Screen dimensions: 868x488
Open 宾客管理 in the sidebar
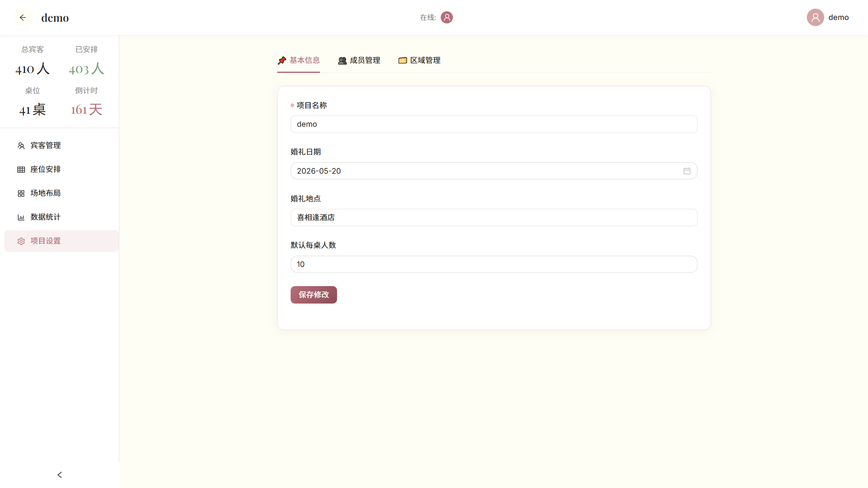[x=62, y=145]
